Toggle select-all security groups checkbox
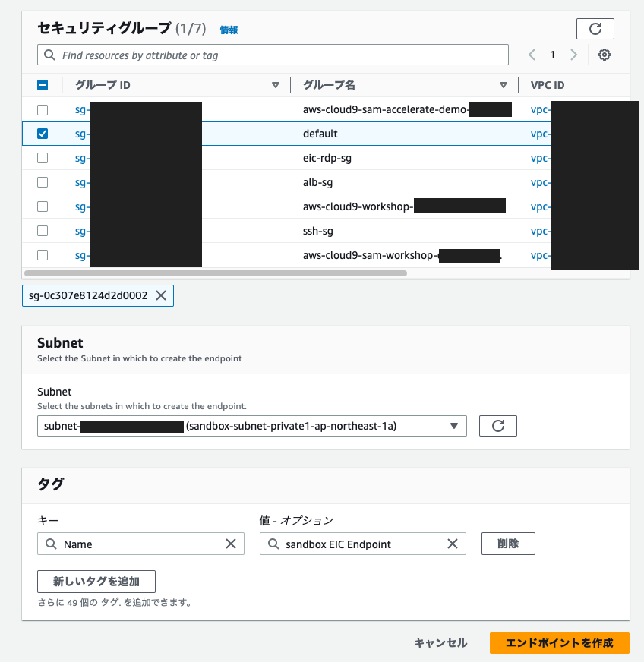This screenshot has width=644, height=662. 43,85
